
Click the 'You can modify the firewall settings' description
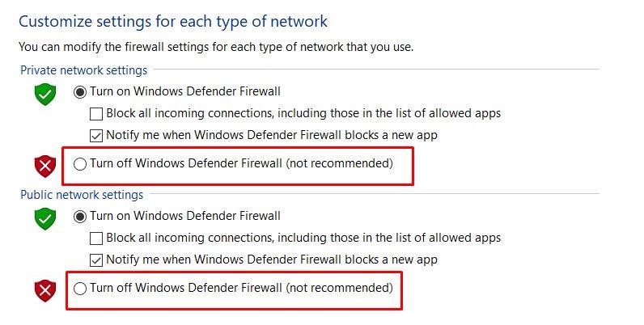pyautogui.click(x=216, y=48)
